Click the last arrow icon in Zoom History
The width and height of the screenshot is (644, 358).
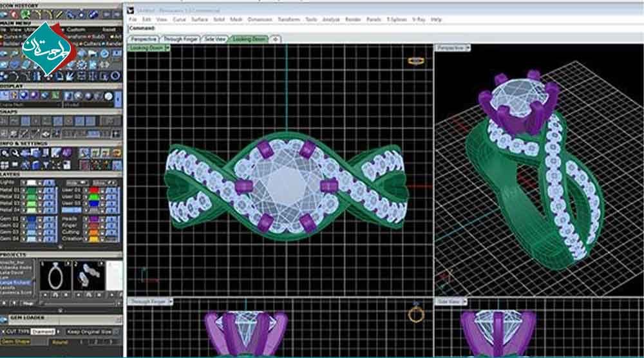[117, 15]
